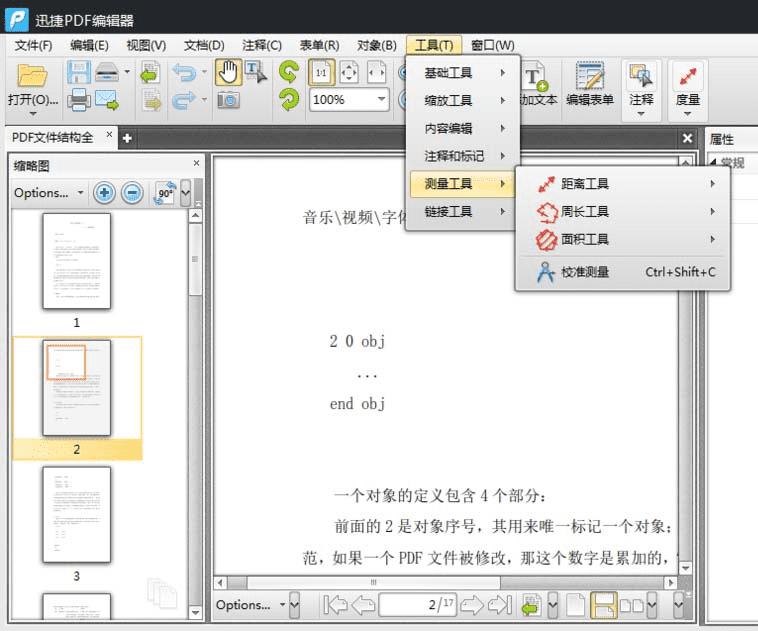
Task: Go to the first page arrow icon
Action: coord(335,604)
